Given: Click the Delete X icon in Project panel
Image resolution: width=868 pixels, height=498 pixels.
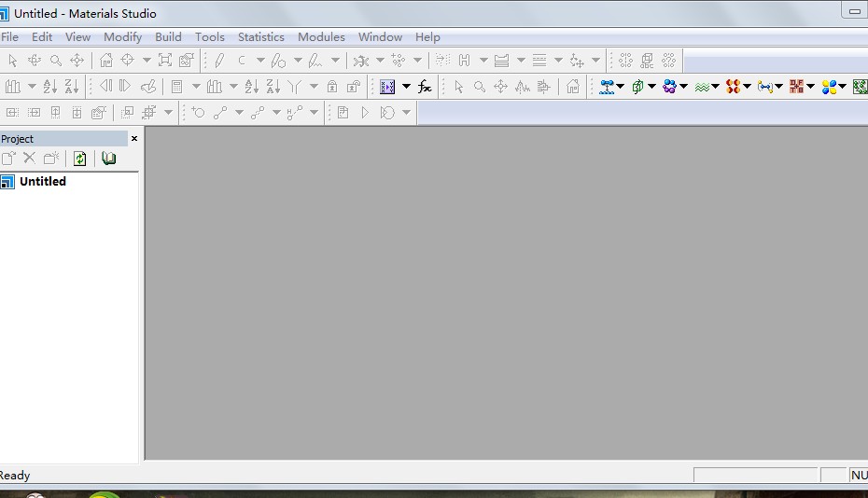Looking at the screenshot, I should (x=29, y=159).
